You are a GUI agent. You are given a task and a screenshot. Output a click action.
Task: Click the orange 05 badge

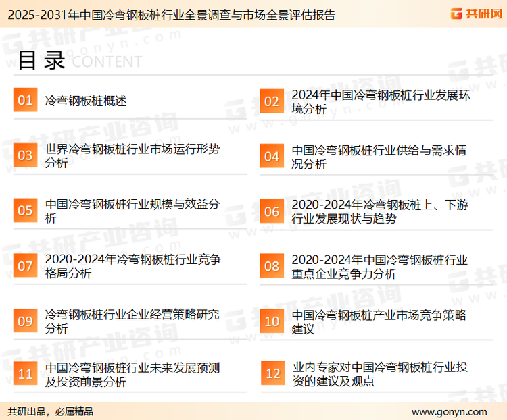pyautogui.click(x=25, y=211)
